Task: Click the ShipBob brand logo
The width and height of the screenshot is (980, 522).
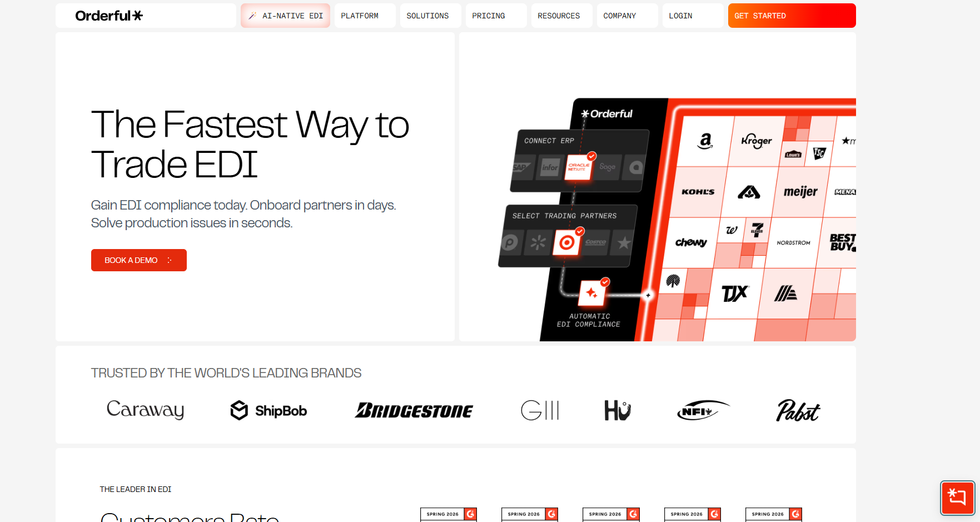Action: coord(268,411)
